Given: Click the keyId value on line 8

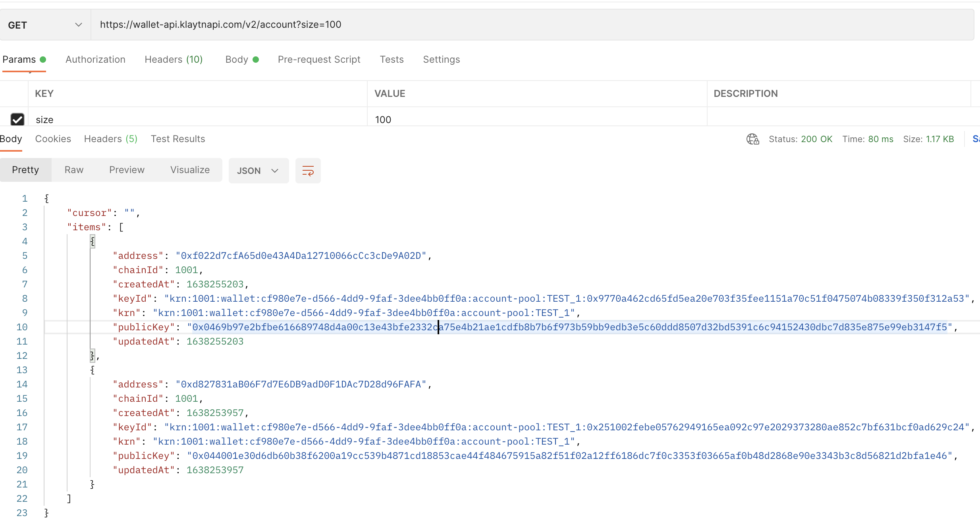Looking at the screenshot, I should click(567, 299).
